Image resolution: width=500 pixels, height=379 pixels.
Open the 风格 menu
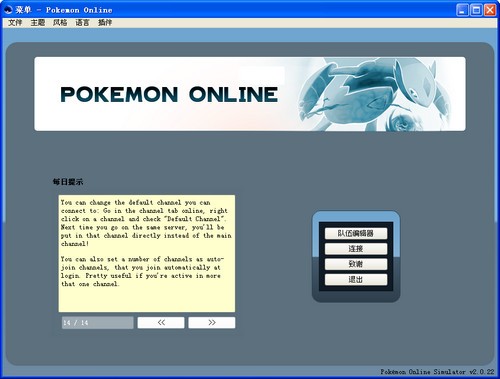point(60,22)
